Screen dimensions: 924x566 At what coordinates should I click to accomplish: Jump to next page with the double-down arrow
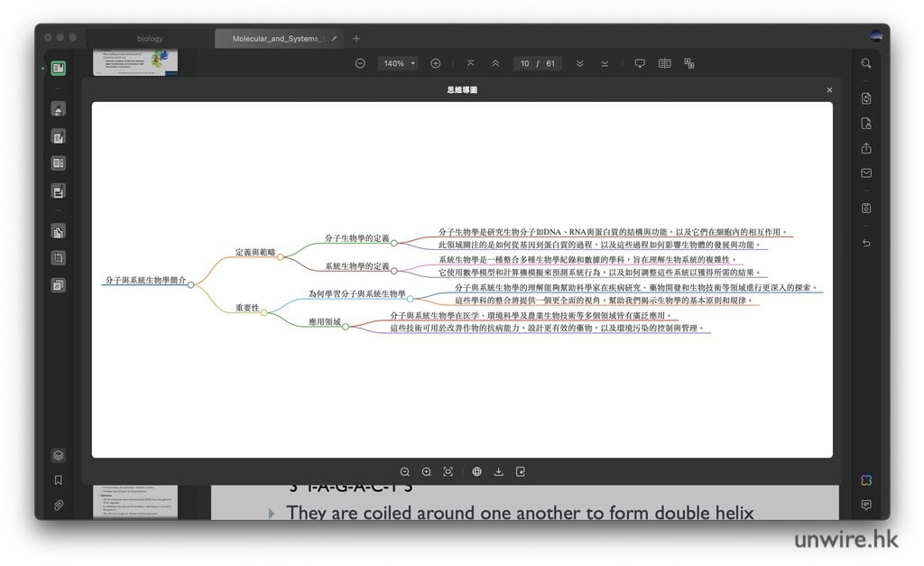tap(579, 63)
